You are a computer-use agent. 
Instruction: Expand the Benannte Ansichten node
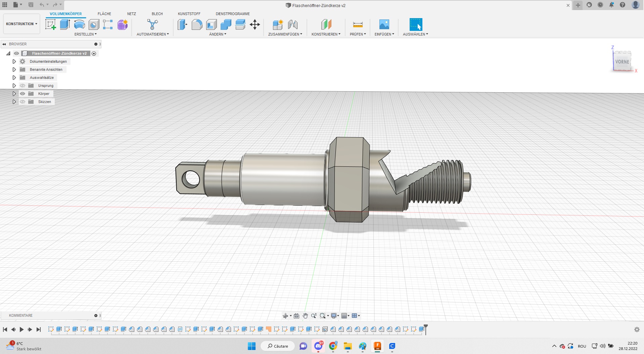coord(14,69)
